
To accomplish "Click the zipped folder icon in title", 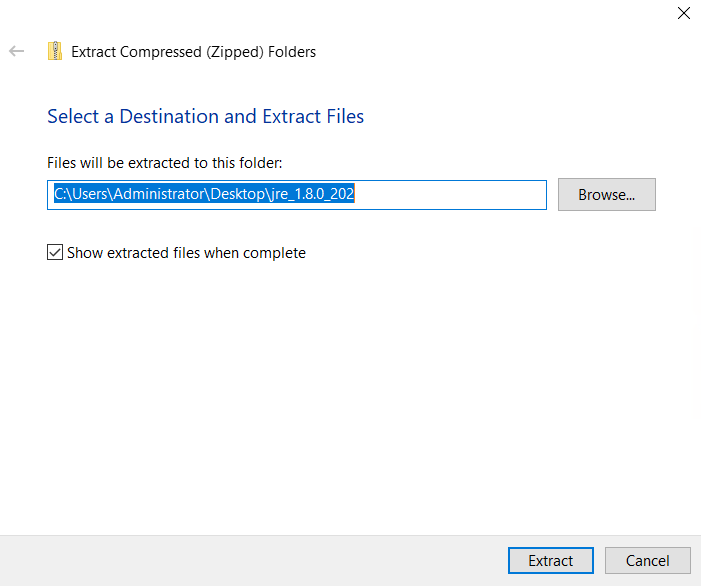I will (55, 51).
